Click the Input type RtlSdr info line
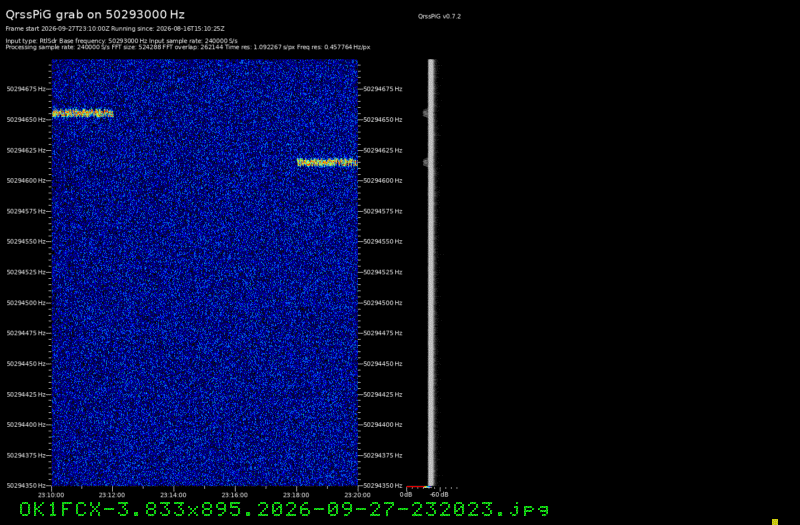This screenshot has width=800, height=525. (121, 41)
